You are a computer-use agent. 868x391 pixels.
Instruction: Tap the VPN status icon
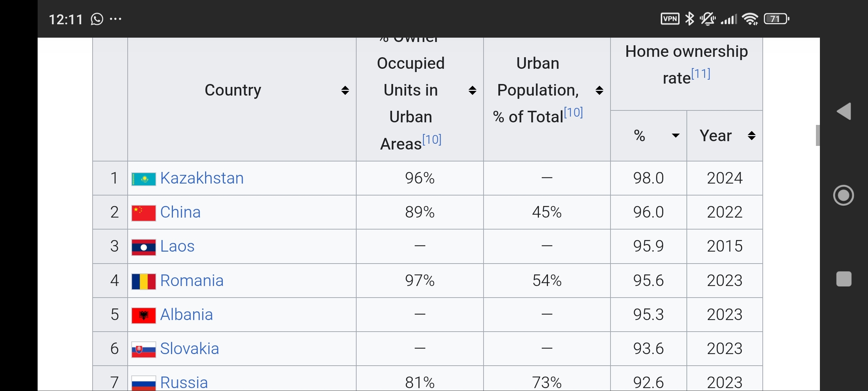[670, 19]
